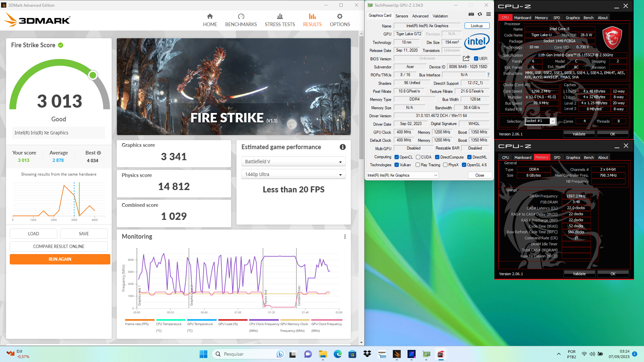
Task: Expand the 1440p Ultra resolution dropdown
Action: click(293, 174)
